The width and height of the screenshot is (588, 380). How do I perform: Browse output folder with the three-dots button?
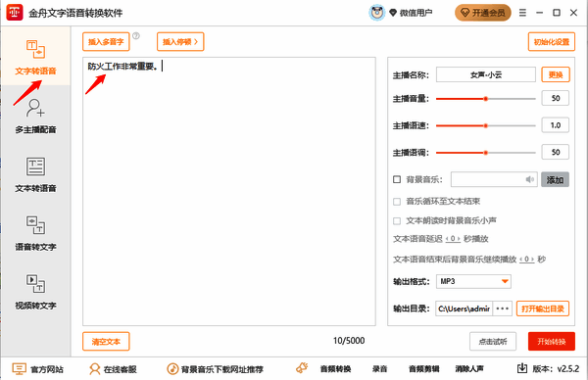coord(502,309)
